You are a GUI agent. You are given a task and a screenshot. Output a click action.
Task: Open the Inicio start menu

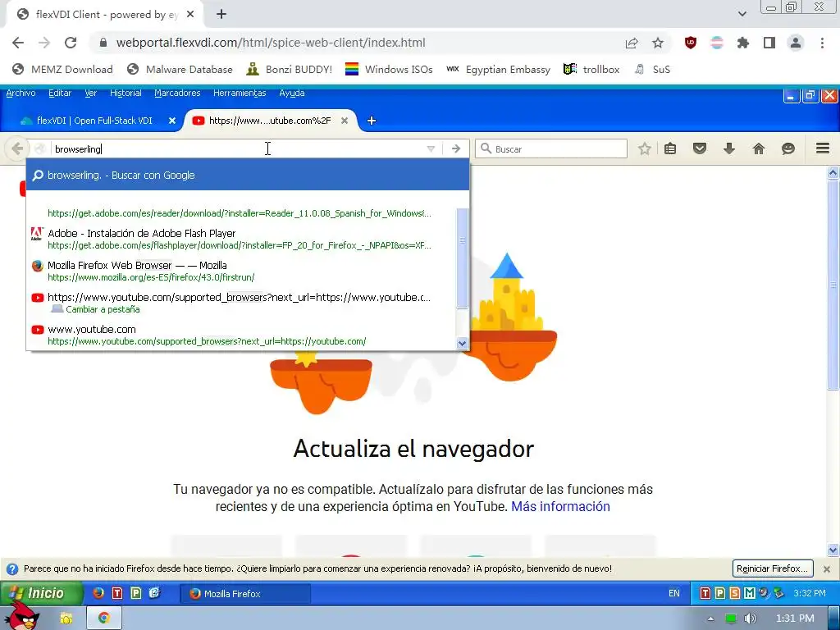coord(41,593)
